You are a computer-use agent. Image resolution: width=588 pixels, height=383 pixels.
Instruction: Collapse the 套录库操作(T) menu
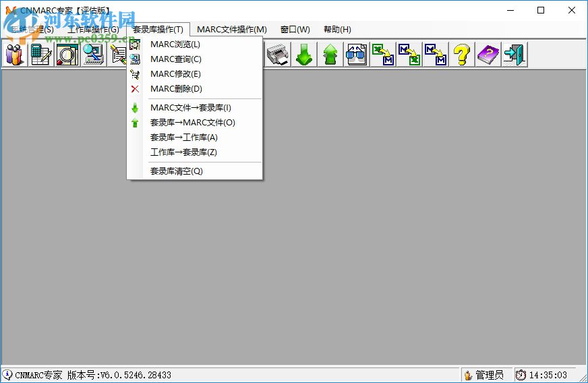pos(158,29)
